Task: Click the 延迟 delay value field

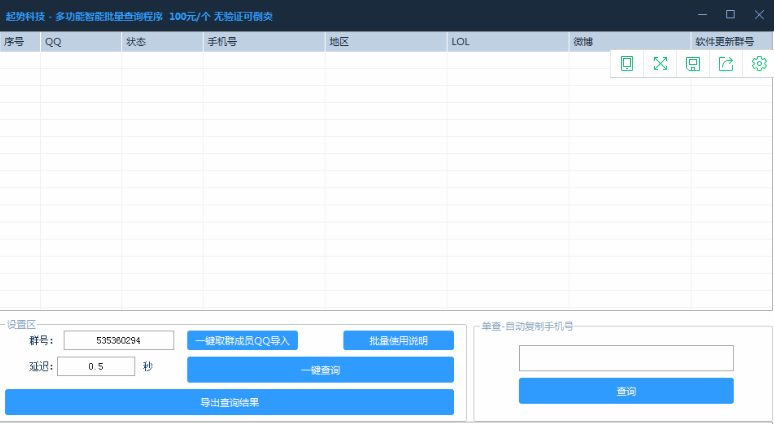Action: click(x=96, y=366)
